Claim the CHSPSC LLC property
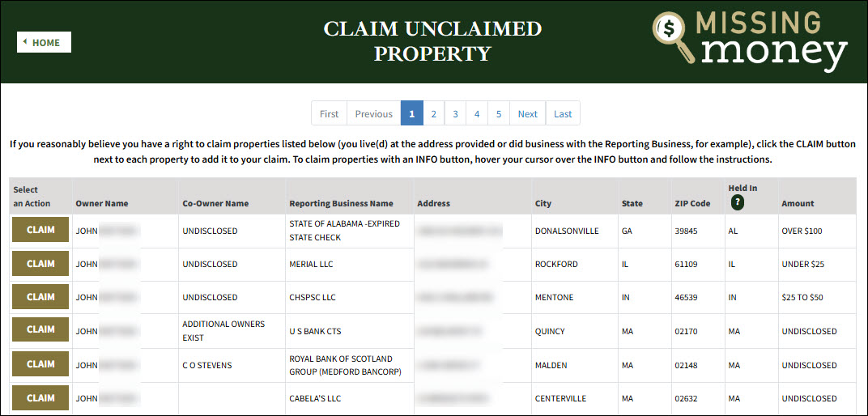The width and height of the screenshot is (868, 416). pyautogui.click(x=40, y=297)
